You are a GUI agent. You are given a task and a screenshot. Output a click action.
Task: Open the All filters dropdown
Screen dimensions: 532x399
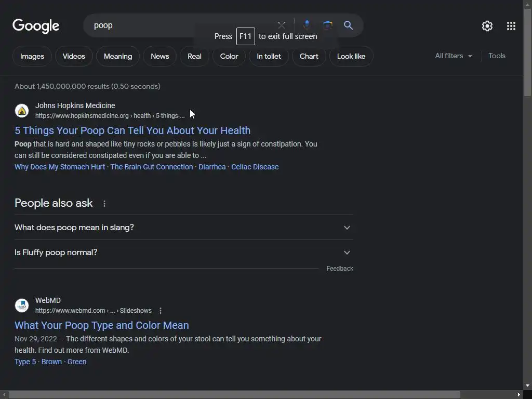tap(453, 56)
